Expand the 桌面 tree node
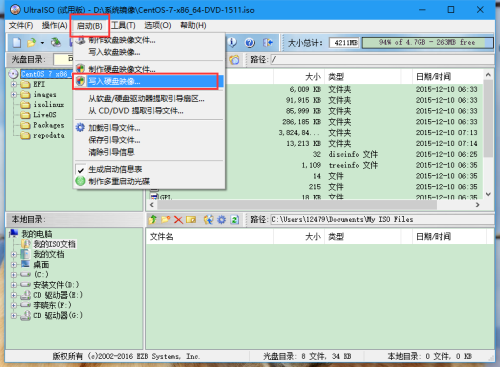Viewport: 500px width, 367px height. 14,265
